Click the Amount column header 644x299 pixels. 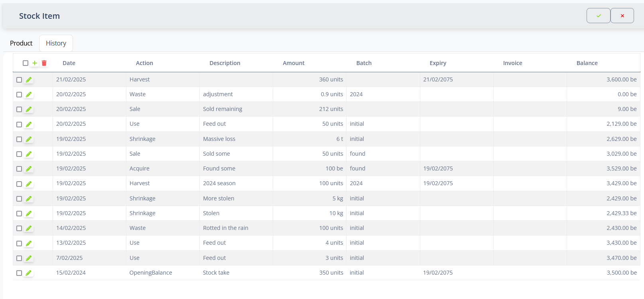coord(293,63)
